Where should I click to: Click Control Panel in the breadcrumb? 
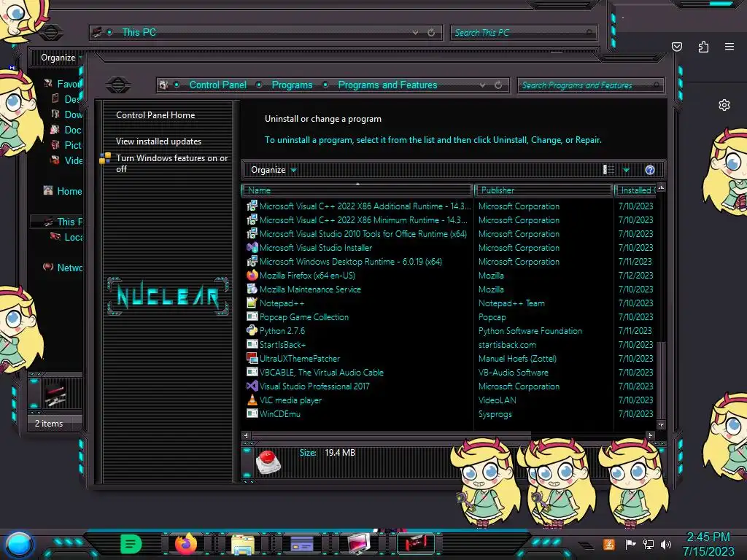point(217,85)
